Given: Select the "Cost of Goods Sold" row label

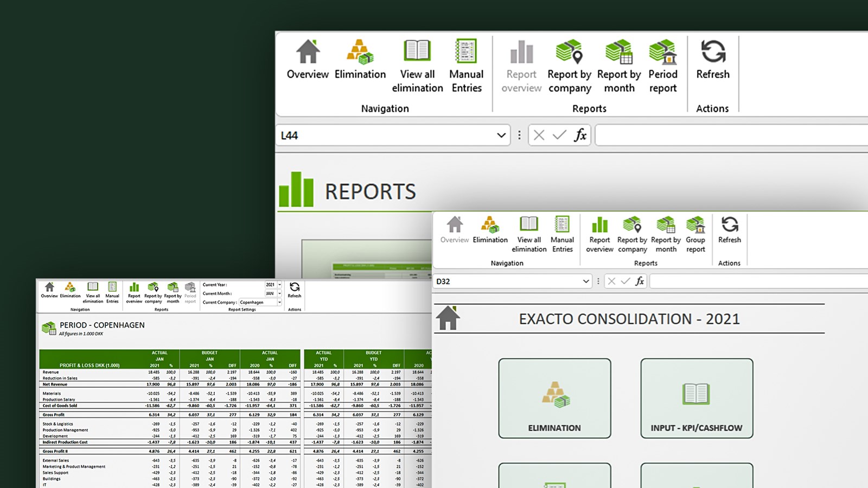Looking at the screenshot, I should [x=60, y=406].
